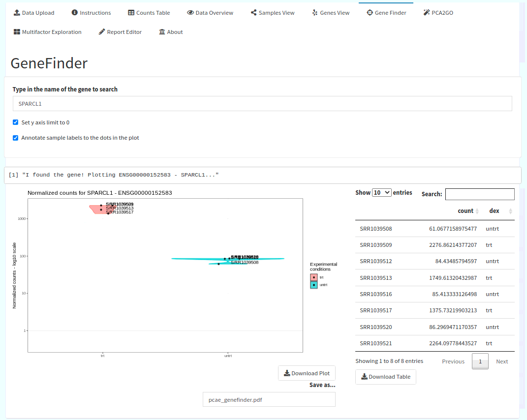Click the gene name search field
527x420 pixels.
tap(262, 103)
